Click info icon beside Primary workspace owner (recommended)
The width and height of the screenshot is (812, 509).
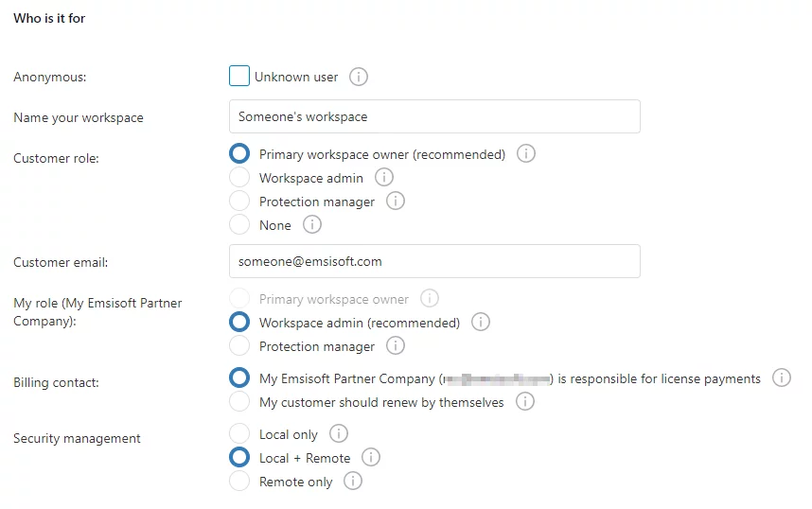(526, 153)
